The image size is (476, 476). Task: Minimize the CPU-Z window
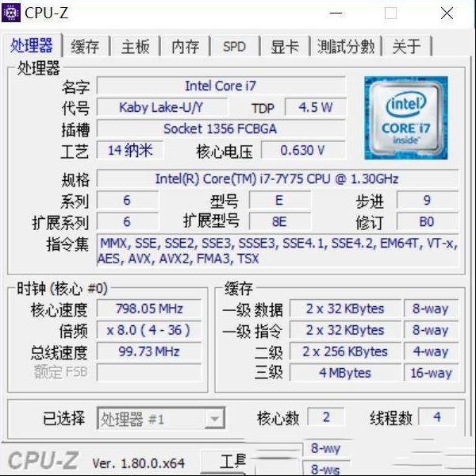(x=336, y=13)
